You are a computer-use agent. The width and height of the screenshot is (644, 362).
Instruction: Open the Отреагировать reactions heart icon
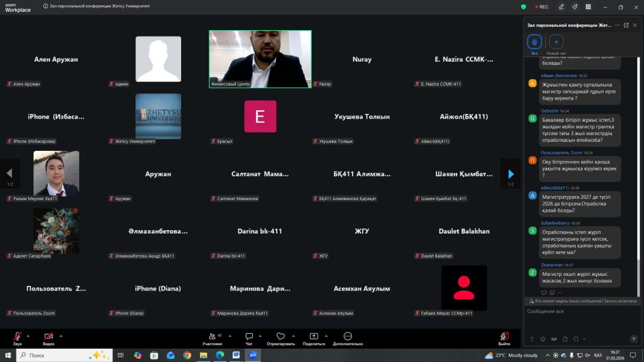280,337
